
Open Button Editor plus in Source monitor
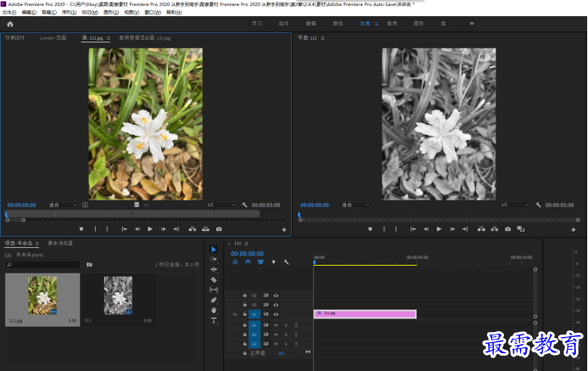click(284, 229)
